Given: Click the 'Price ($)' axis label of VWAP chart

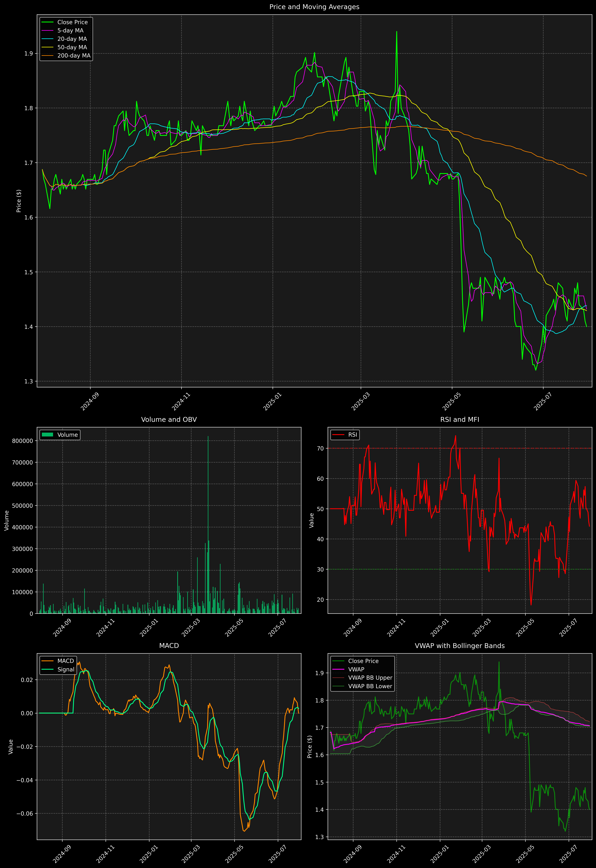Looking at the screenshot, I should pyautogui.click(x=310, y=747).
